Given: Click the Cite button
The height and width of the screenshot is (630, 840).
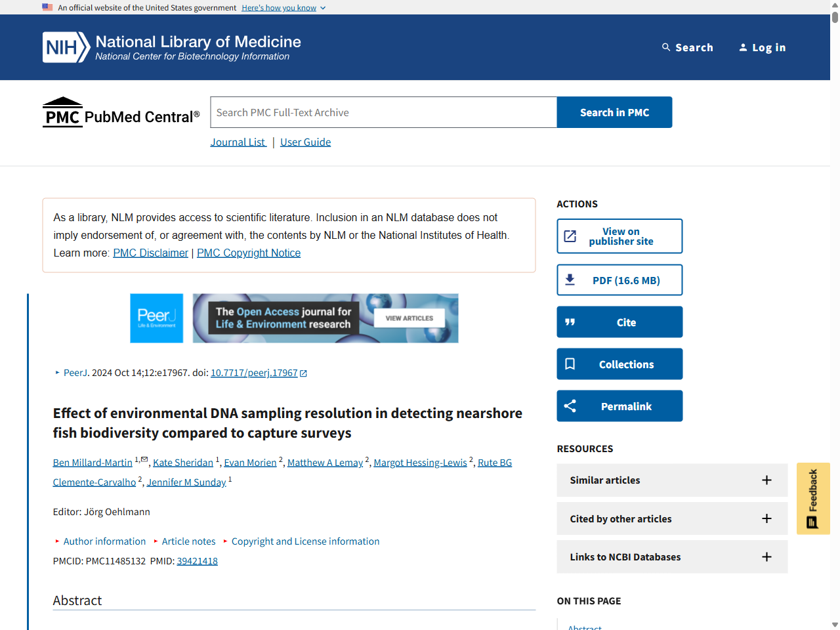Looking at the screenshot, I should coord(619,322).
